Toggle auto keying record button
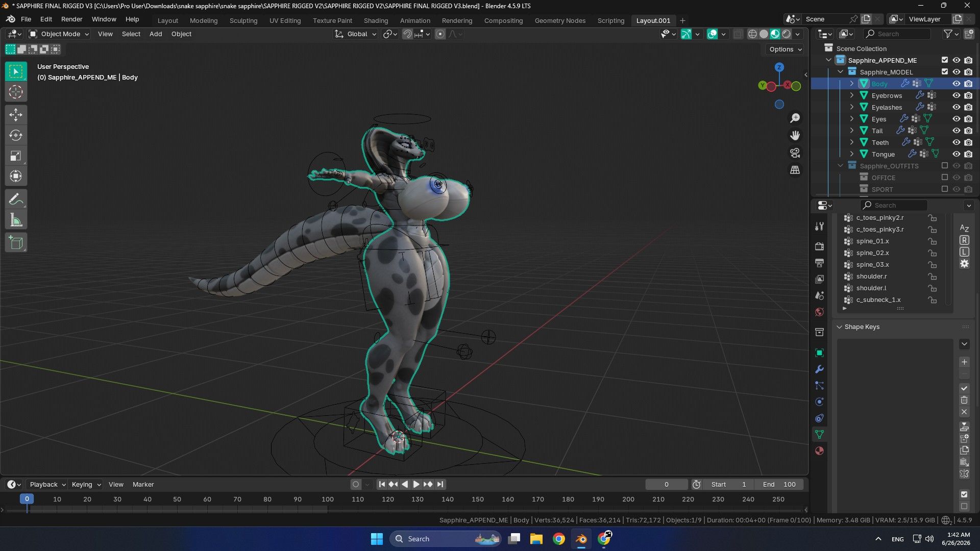The image size is (980, 551). point(356,484)
